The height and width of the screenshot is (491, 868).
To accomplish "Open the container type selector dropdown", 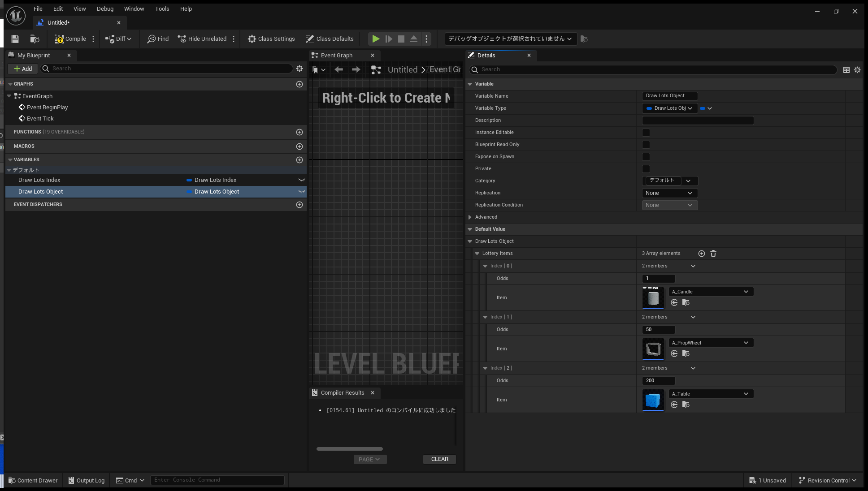I will pos(706,108).
